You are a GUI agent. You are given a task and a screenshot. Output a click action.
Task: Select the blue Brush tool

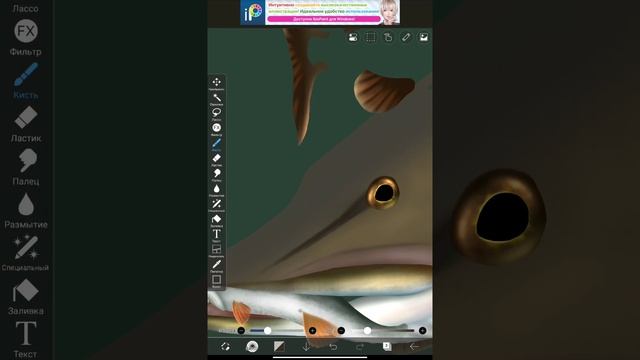(x=216, y=144)
